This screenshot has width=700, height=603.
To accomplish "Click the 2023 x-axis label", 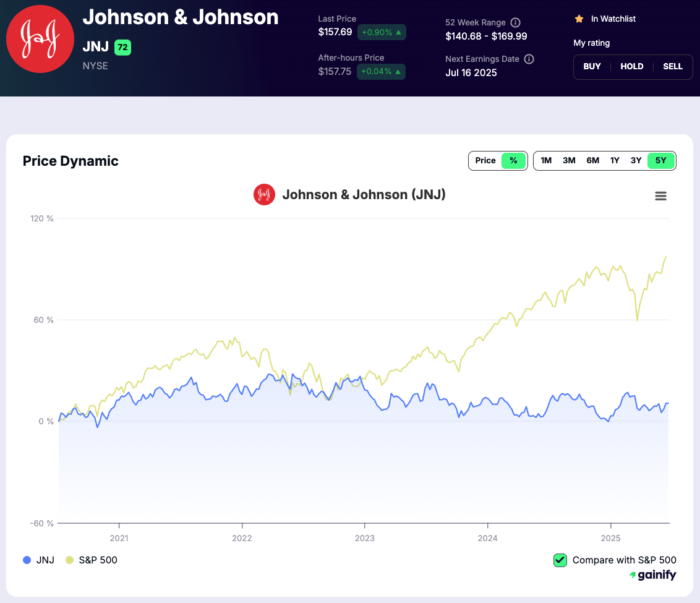I will coord(365,538).
